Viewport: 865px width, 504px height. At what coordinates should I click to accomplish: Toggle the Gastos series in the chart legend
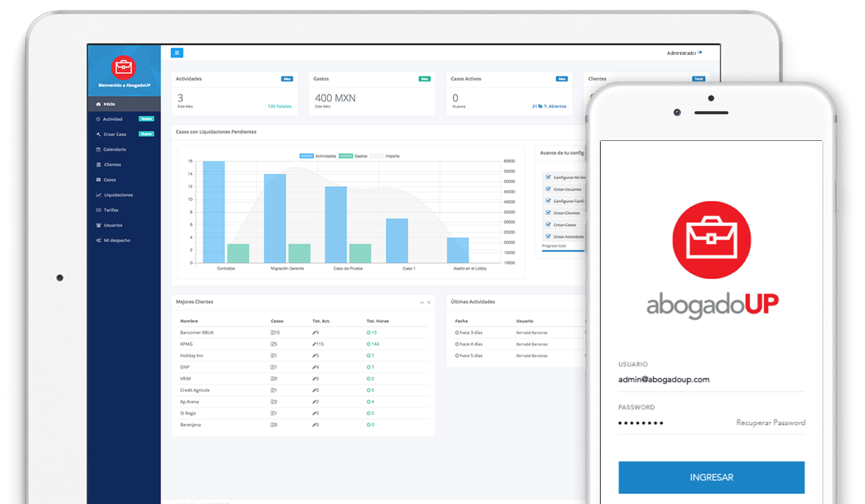click(x=353, y=156)
